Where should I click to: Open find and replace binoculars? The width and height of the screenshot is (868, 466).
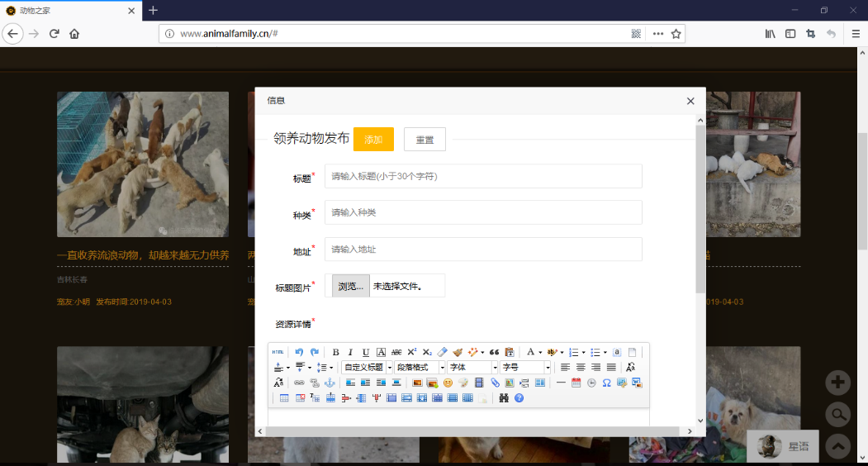click(503, 398)
